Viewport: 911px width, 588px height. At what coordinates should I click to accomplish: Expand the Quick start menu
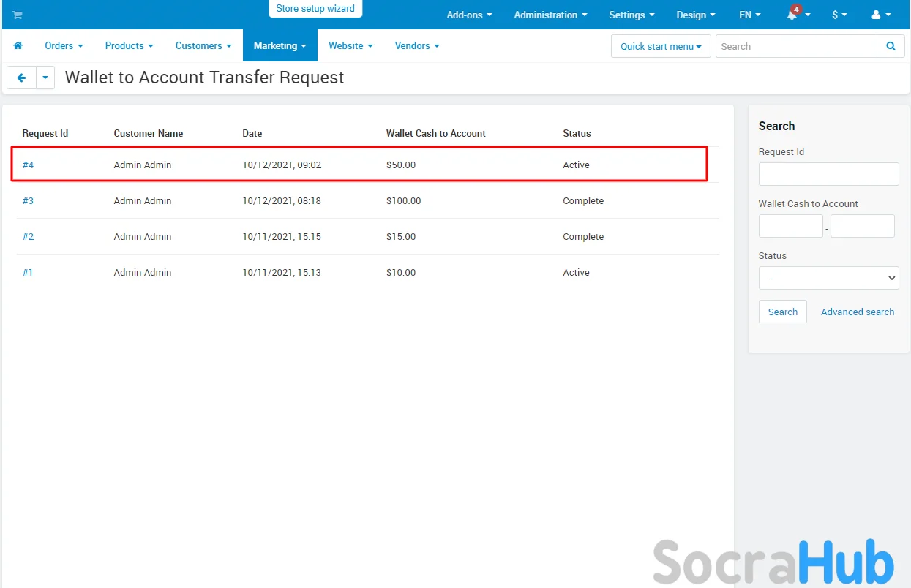(x=660, y=46)
